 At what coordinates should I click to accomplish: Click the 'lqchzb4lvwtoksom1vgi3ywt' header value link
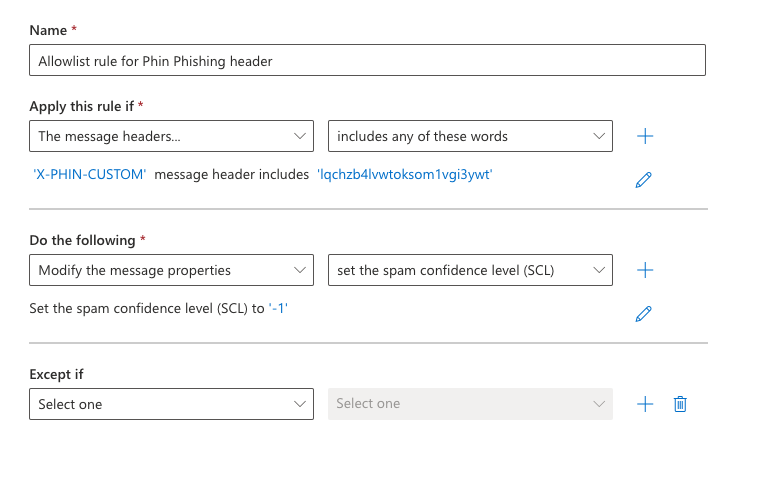[x=405, y=174]
